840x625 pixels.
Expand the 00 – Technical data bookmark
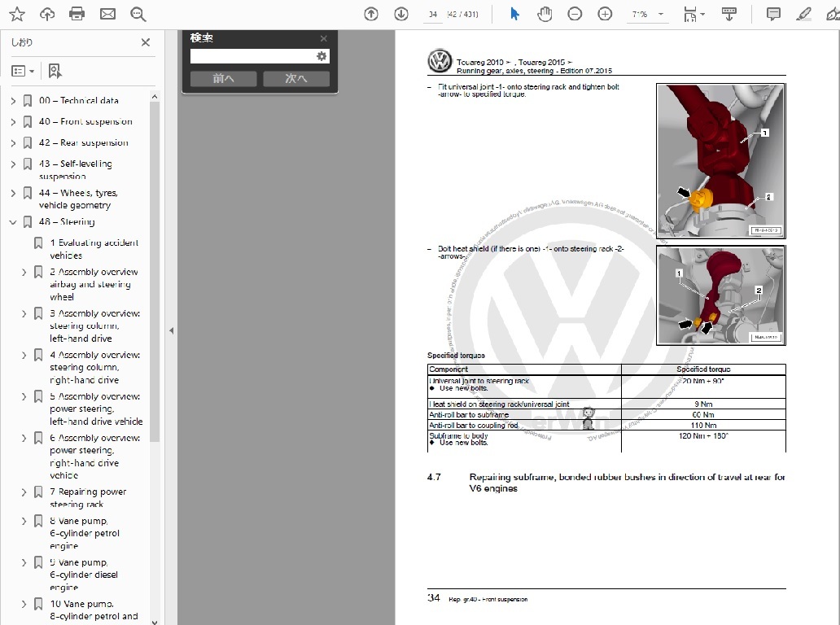click(x=13, y=101)
